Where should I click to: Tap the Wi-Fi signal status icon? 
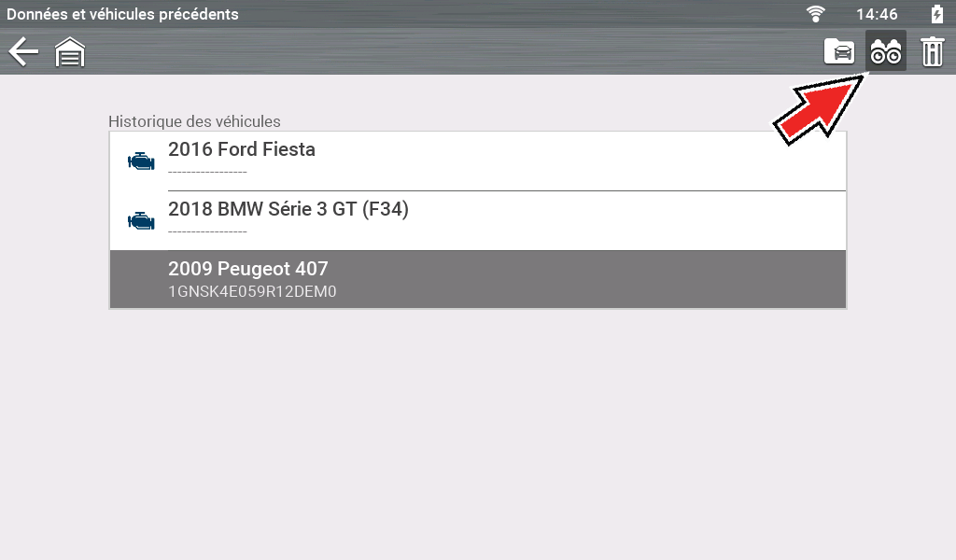coord(817,14)
